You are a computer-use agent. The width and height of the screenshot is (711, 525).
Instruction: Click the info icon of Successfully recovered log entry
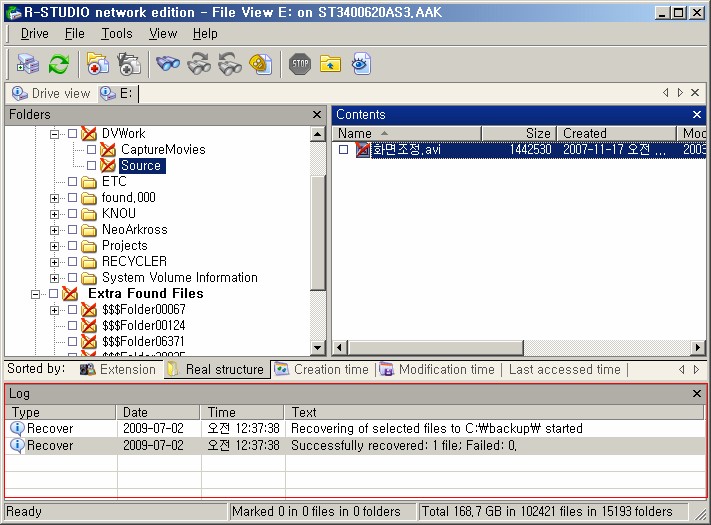[x=17, y=446]
